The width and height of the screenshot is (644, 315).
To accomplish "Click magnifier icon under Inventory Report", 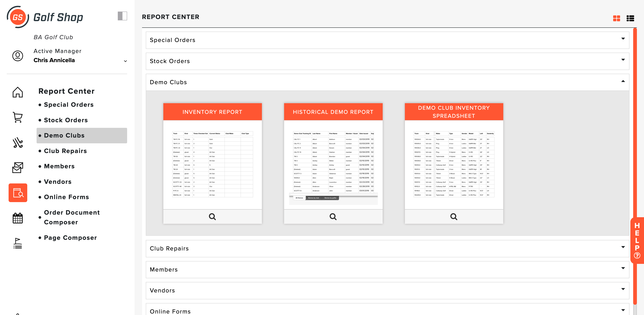I will pyautogui.click(x=212, y=216).
